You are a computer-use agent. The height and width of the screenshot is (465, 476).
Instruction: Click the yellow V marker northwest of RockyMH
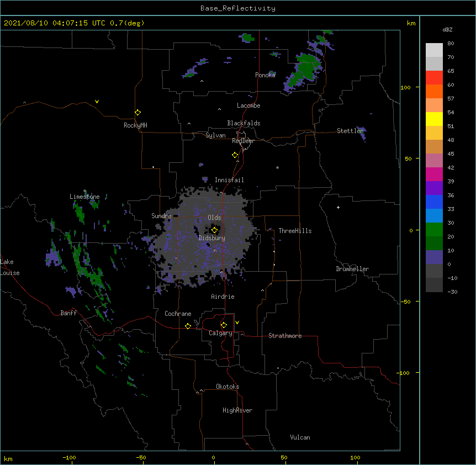point(97,102)
